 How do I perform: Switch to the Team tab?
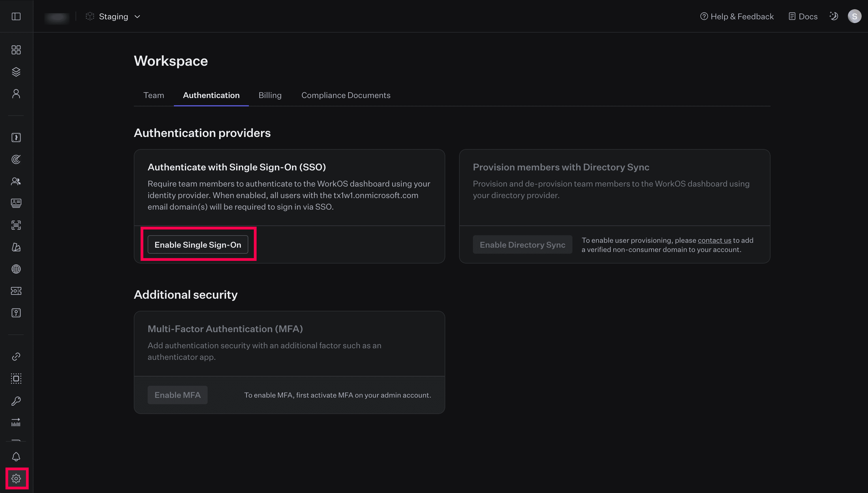[153, 95]
